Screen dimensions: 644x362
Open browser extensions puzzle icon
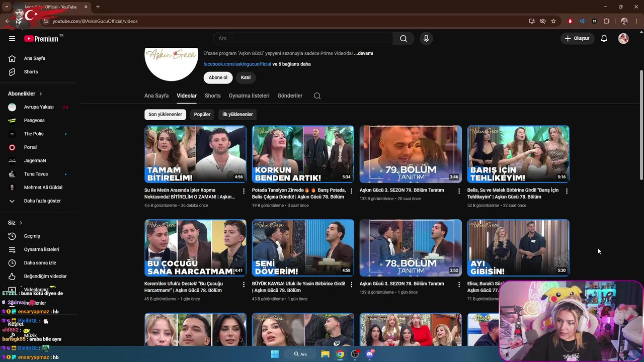click(x=606, y=21)
